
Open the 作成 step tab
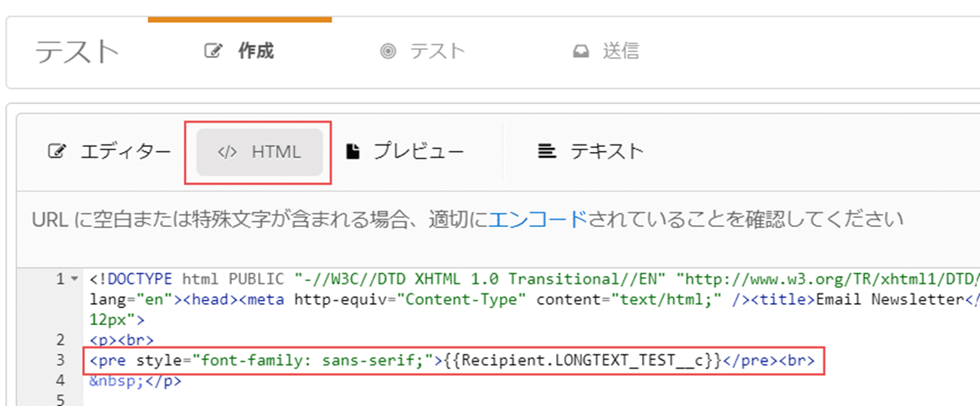tap(239, 51)
